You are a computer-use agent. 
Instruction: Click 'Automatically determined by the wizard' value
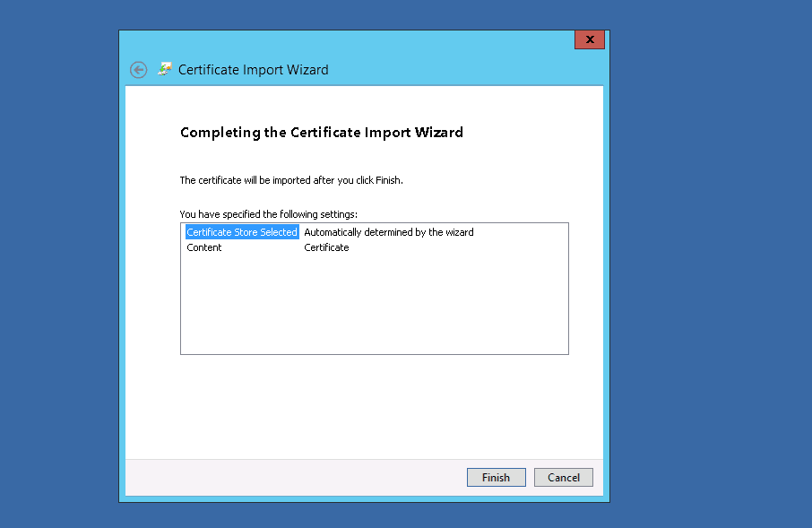point(389,232)
